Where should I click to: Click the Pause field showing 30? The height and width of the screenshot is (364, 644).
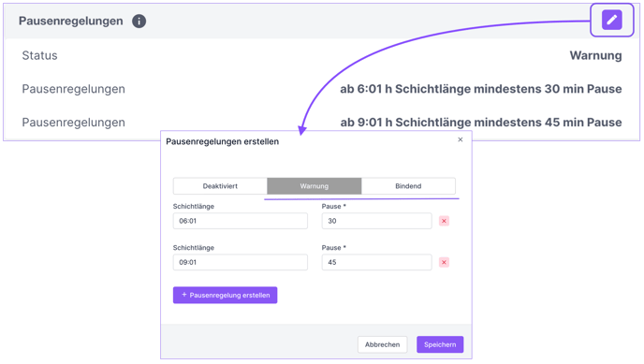click(376, 221)
